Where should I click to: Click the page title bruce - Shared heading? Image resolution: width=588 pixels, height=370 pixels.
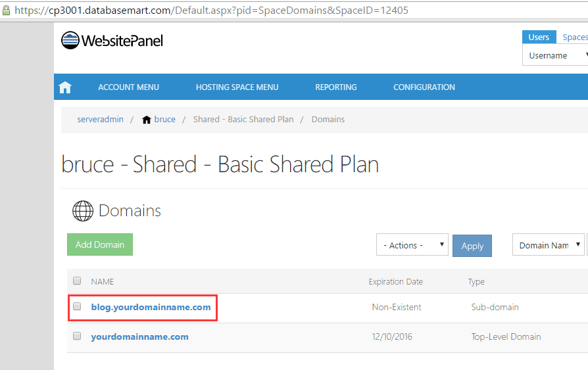(220, 164)
